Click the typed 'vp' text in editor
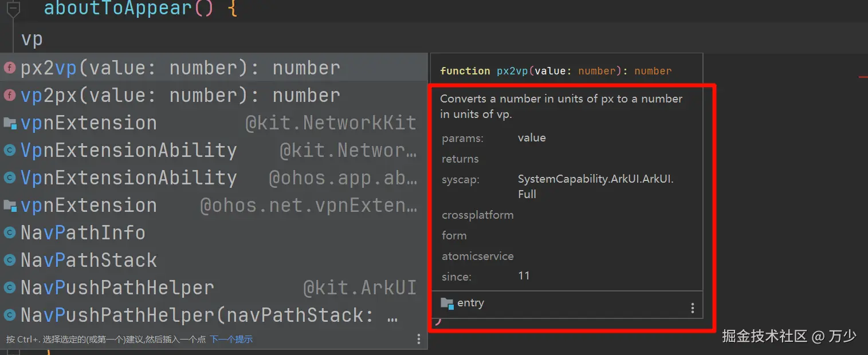The width and height of the screenshot is (868, 355). point(32,40)
